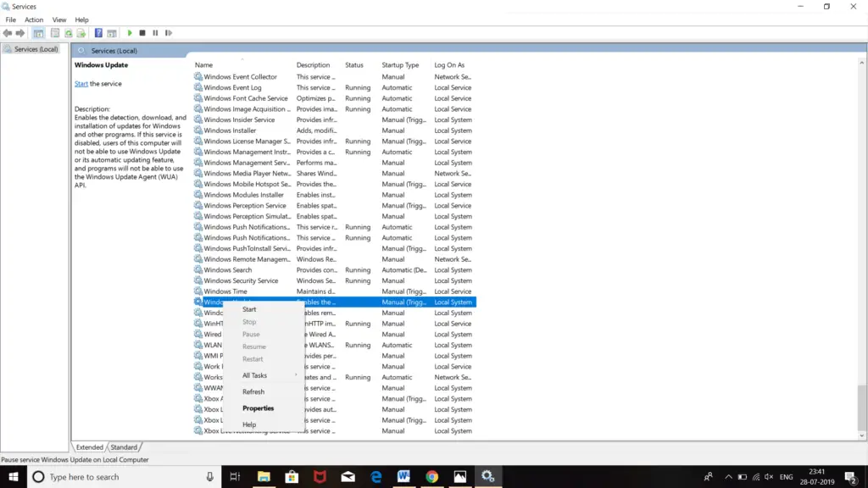This screenshot has width=868, height=488.
Task: Click the toolbar Forward arrow
Action: click(x=20, y=33)
